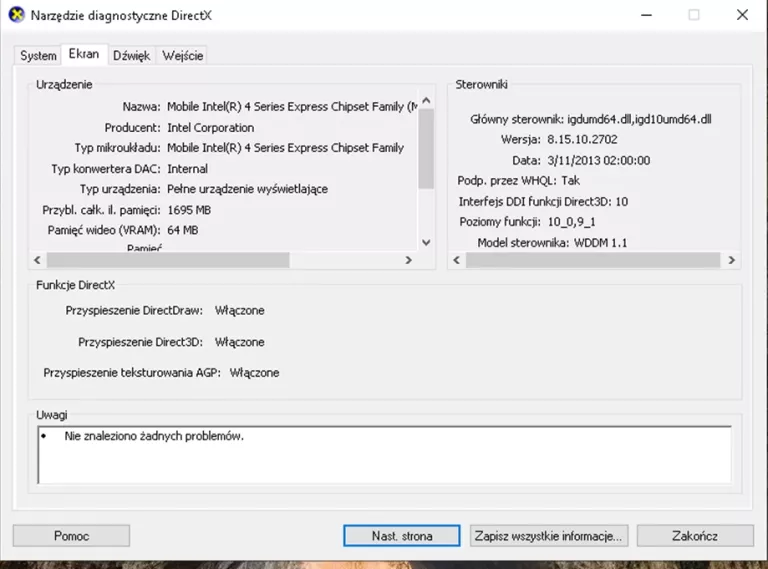Image resolution: width=768 pixels, height=569 pixels.
Task: Click Sterowniki panel scroll right arrow
Action: [x=731, y=260]
